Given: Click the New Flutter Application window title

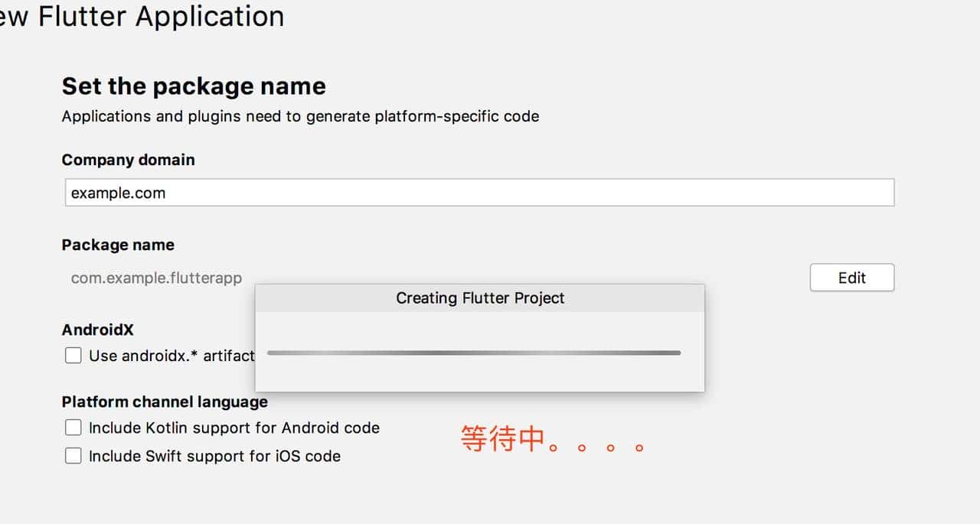Looking at the screenshot, I should pos(142,16).
